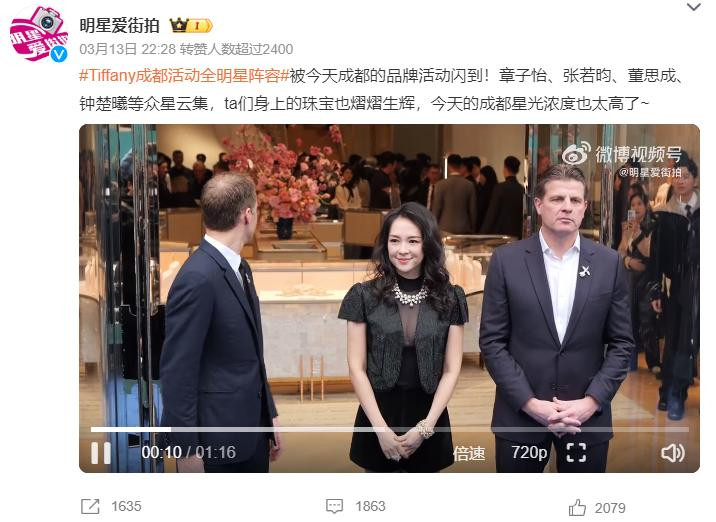The width and height of the screenshot is (716, 522).
Task: Click the repost share icon
Action: [90, 506]
